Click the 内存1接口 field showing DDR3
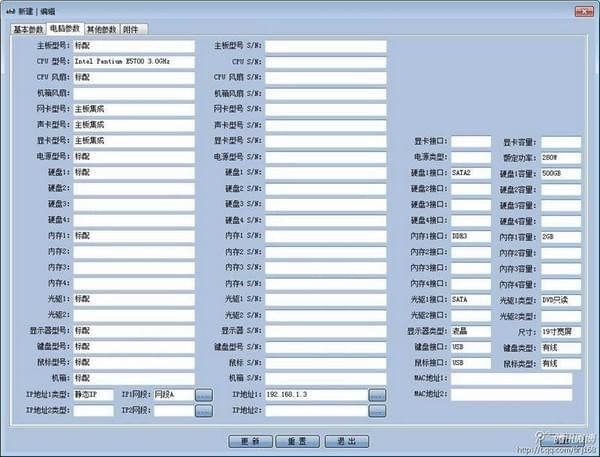The image size is (600, 457). coord(471,237)
